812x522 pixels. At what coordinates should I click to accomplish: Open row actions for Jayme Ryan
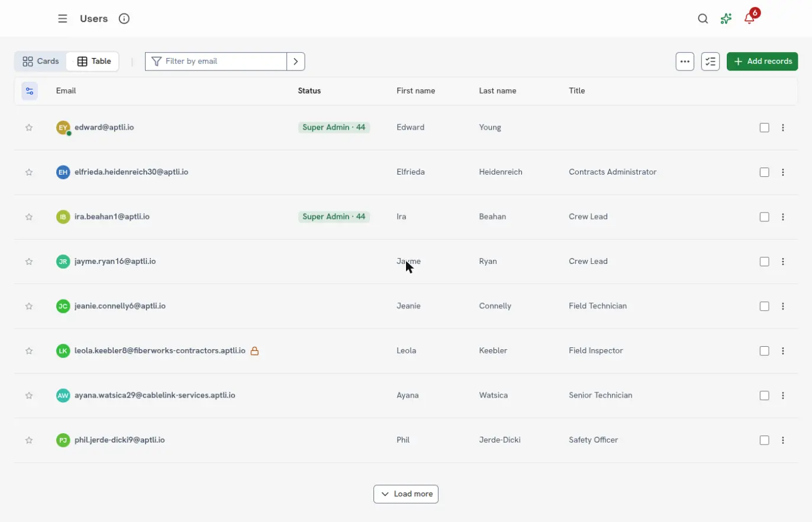pos(783,262)
